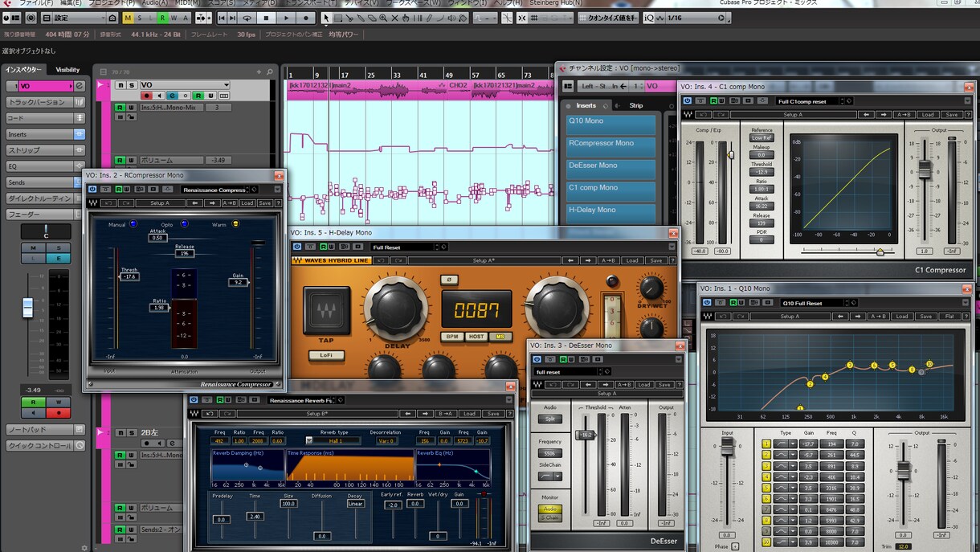Mute the VO track in track list

[120, 85]
